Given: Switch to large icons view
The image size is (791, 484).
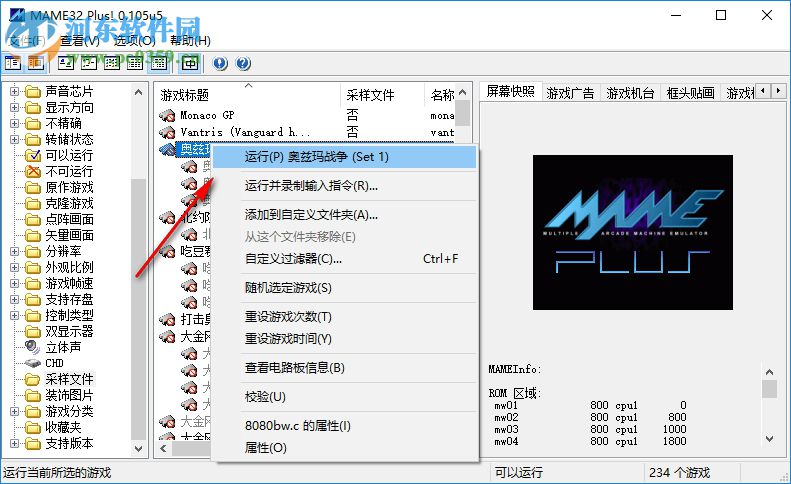Looking at the screenshot, I should pyautogui.click(x=66, y=63).
